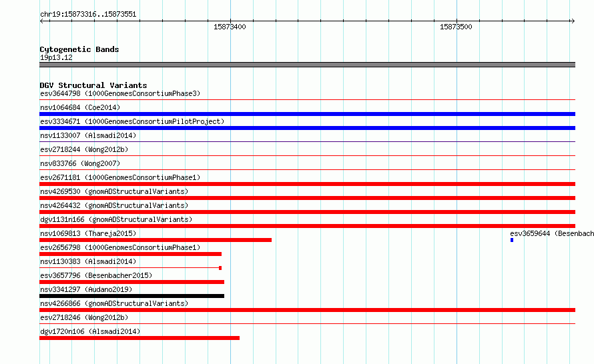The width and height of the screenshot is (594, 364).
Task: Open variant label dgv1131n166 (gnomADStructuralVariants)
Action: [x=116, y=219]
